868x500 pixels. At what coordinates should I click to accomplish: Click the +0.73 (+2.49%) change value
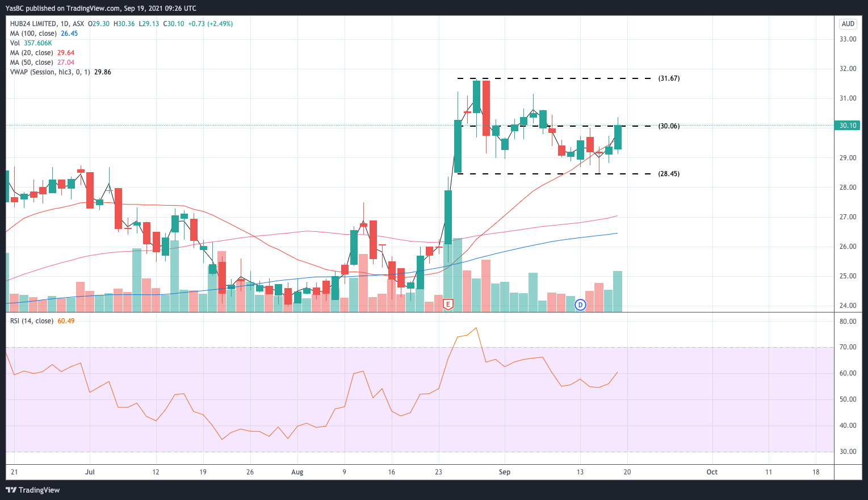[x=211, y=24]
